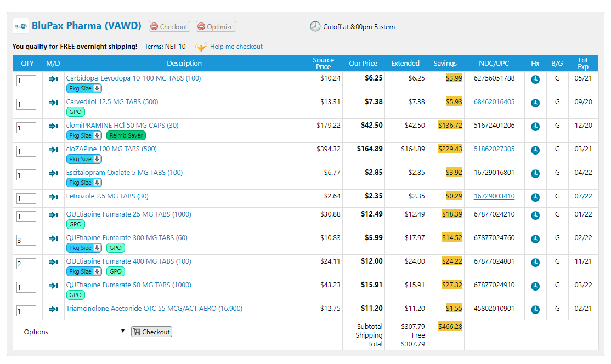Click the genie lamp help icon
611x364 pixels.
(201, 47)
